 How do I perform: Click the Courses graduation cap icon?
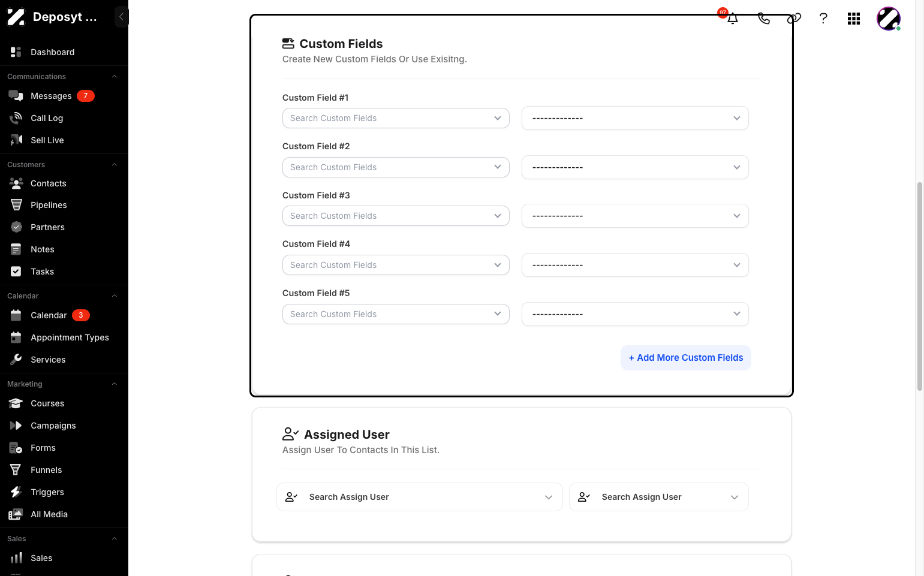pos(16,403)
